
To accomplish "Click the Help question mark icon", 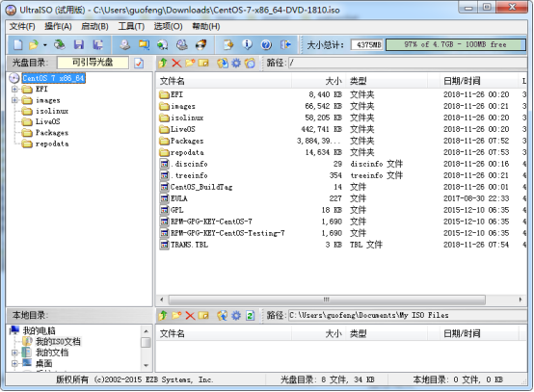I will (266, 44).
